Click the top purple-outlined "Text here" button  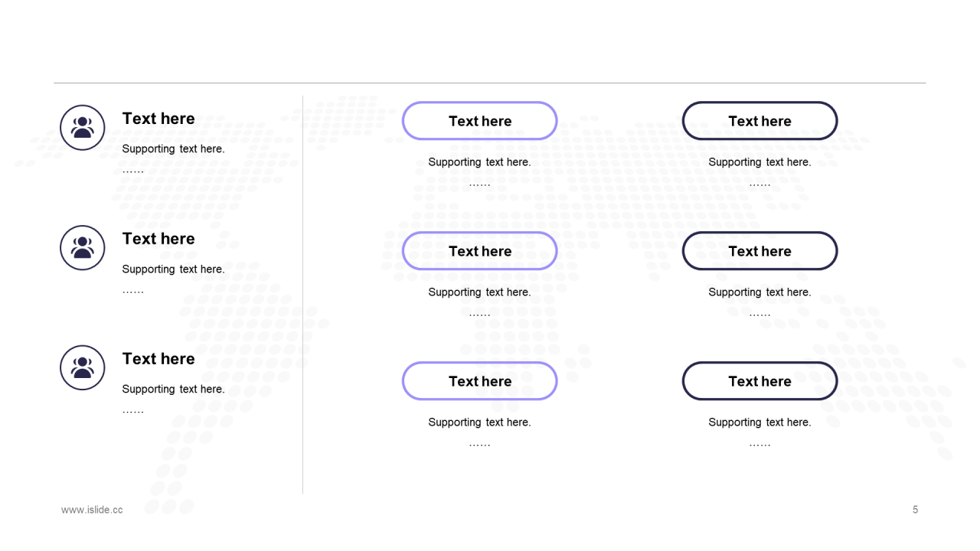point(480,121)
